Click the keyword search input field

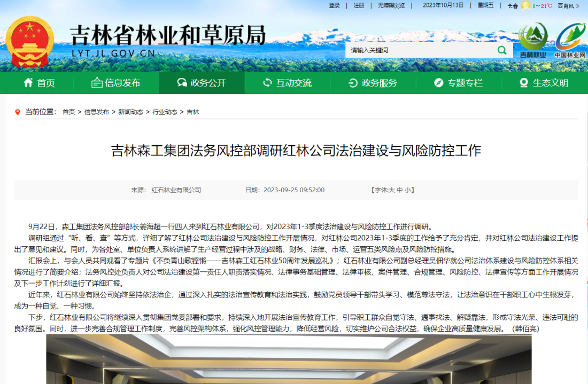coord(419,50)
